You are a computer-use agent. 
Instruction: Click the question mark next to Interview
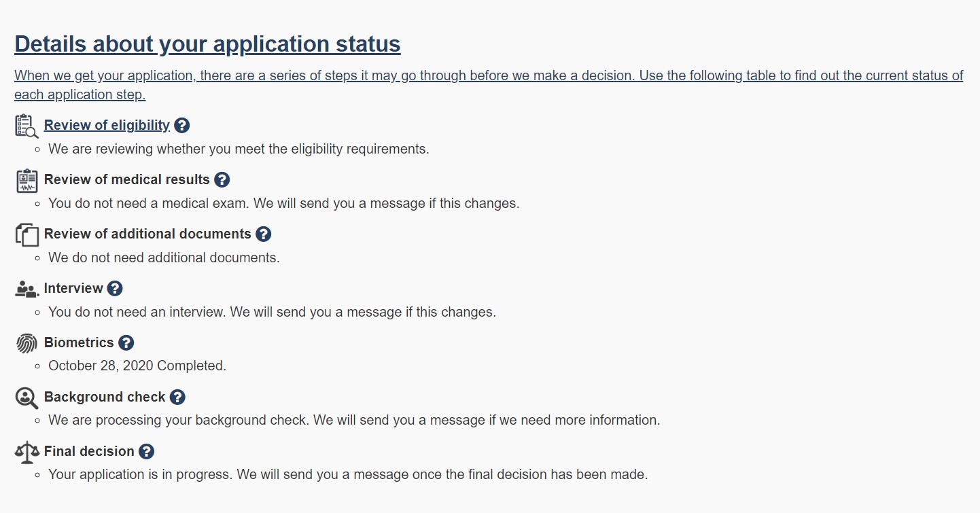(x=115, y=289)
